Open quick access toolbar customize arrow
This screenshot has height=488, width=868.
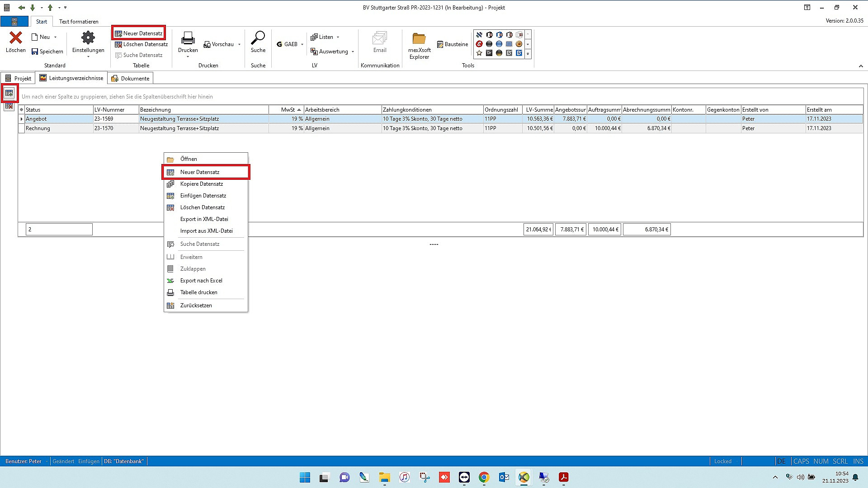(66, 8)
